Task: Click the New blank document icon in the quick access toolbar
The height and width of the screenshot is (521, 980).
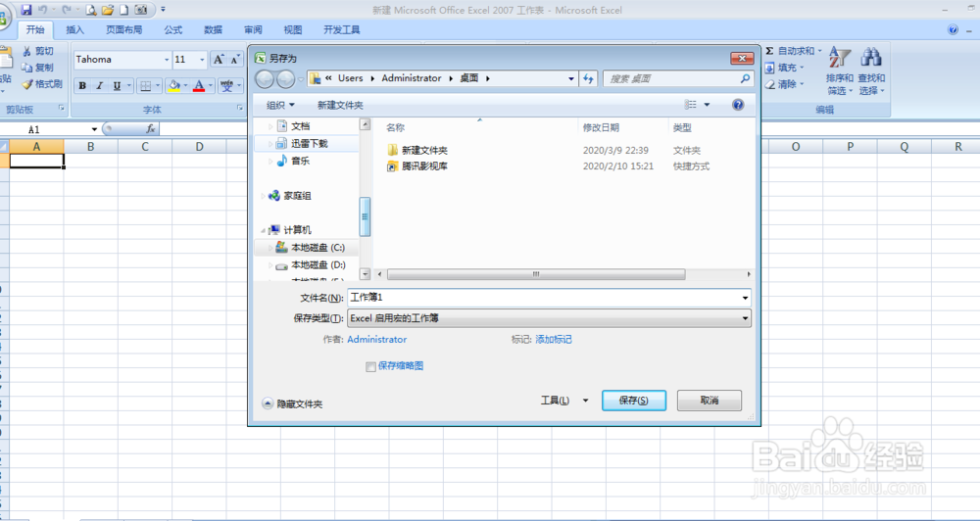Action: 123,10
